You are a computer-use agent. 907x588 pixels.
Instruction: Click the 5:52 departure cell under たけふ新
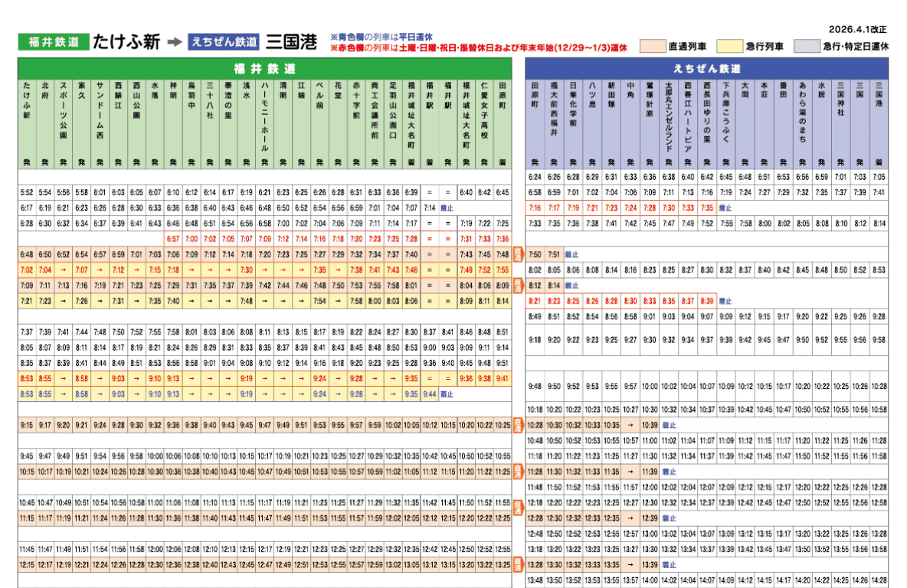coord(27,192)
